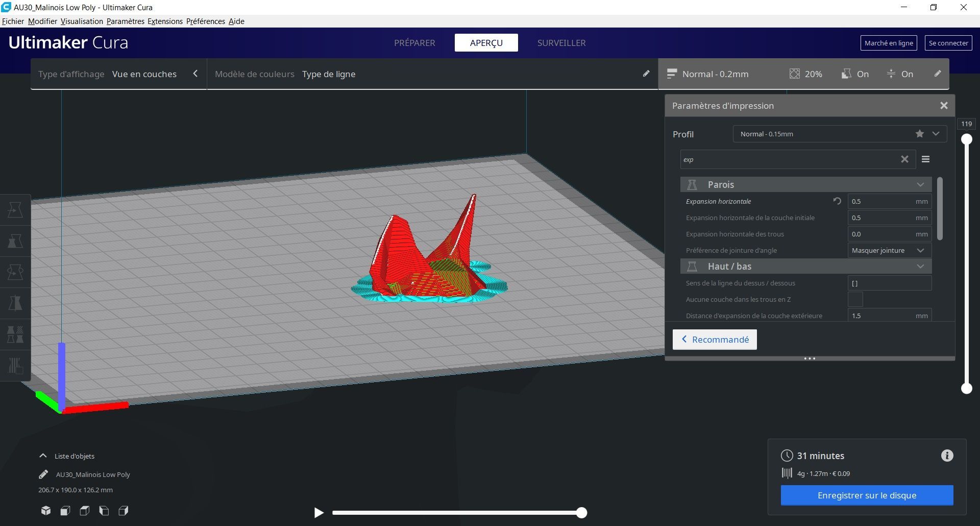Edit Distance d'expansion de la couche extérieure value
This screenshot has height=526, width=980.
(x=889, y=315)
